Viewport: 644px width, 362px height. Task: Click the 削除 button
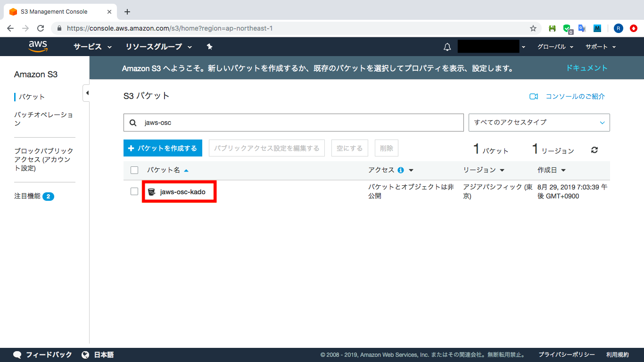[387, 148]
